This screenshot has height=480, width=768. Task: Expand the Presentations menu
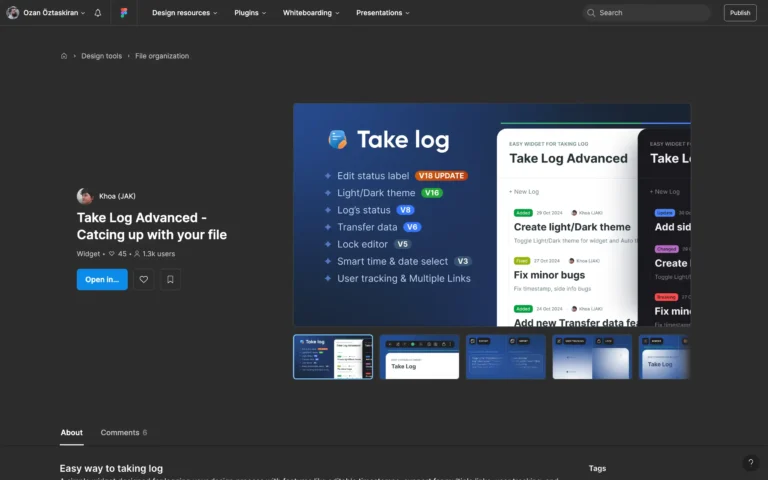pos(383,13)
